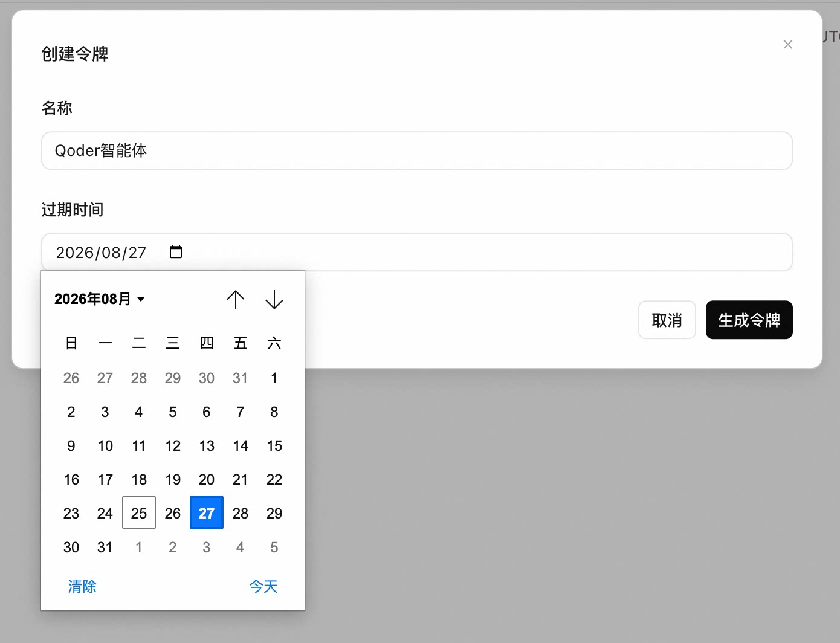Click the 名称 field containing Qoder智能体
This screenshot has width=840, height=643.
click(417, 150)
